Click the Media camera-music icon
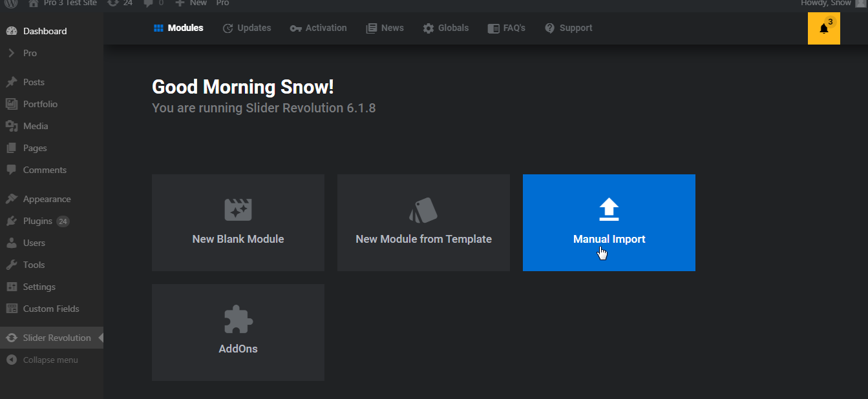The height and width of the screenshot is (399, 868). click(x=11, y=126)
